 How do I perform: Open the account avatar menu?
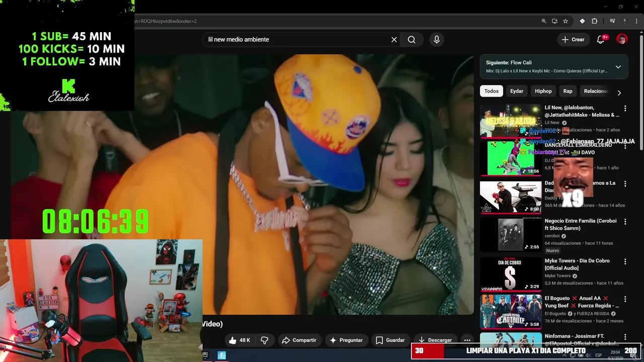622,39
